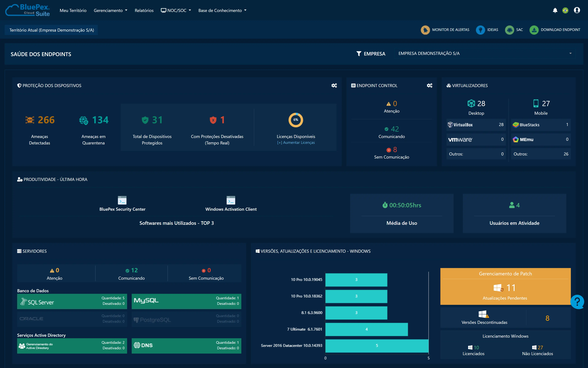The height and width of the screenshot is (368, 588).
Task: Open Endpoint Control settings gears
Action: [x=430, y=85]
